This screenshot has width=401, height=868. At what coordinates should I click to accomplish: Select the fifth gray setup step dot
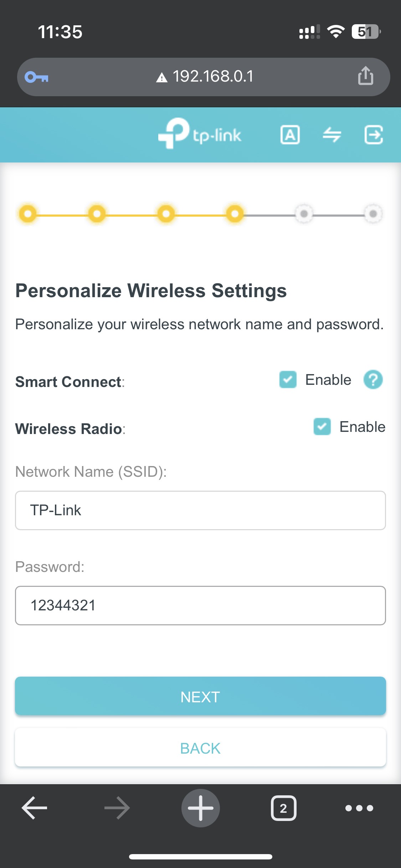click(304, 214)
